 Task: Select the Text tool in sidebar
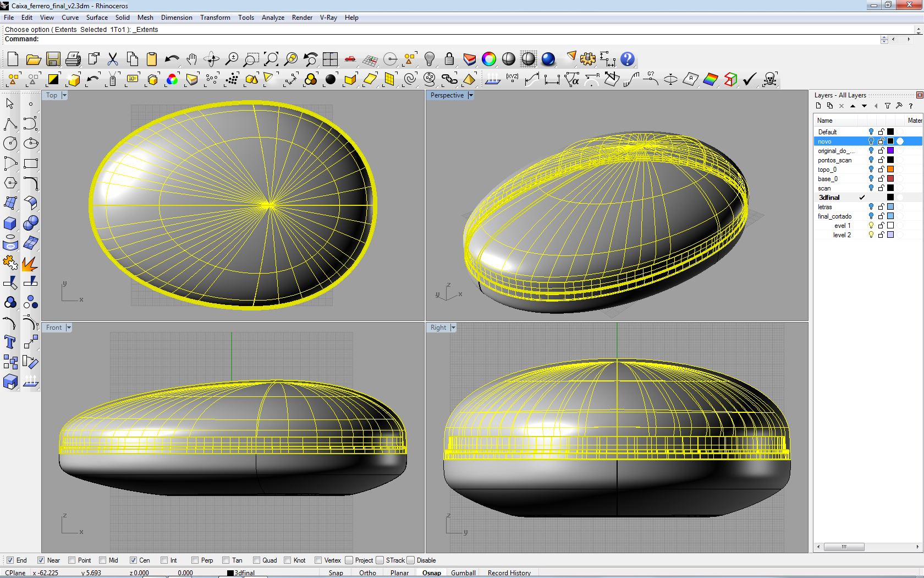point(10,342)
